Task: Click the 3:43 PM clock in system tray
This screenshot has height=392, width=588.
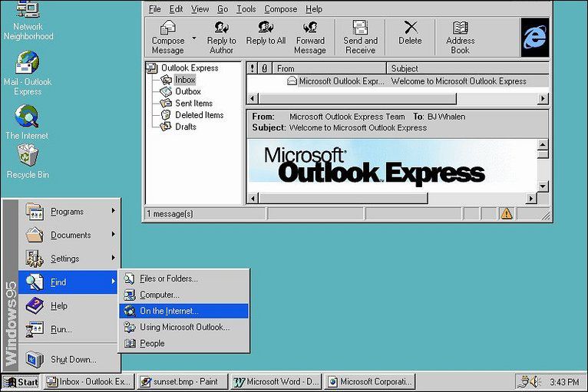Action: tap(564, 382)
